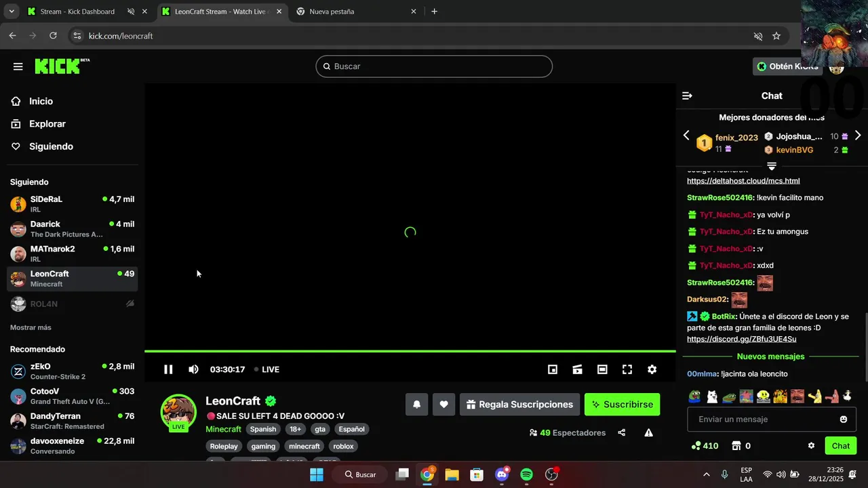Share the stream via share icon
Viewport: 868px width, 488px height.
click(x=622, y=432)
